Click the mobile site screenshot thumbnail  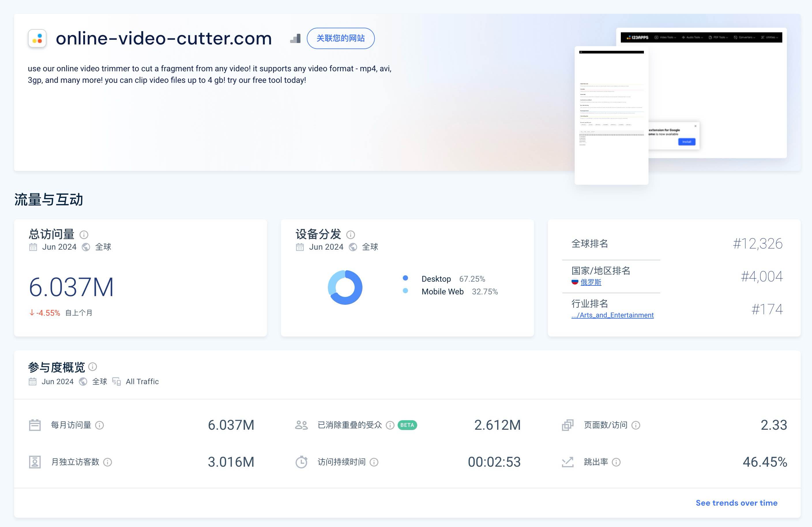click(x=611, y=115)
